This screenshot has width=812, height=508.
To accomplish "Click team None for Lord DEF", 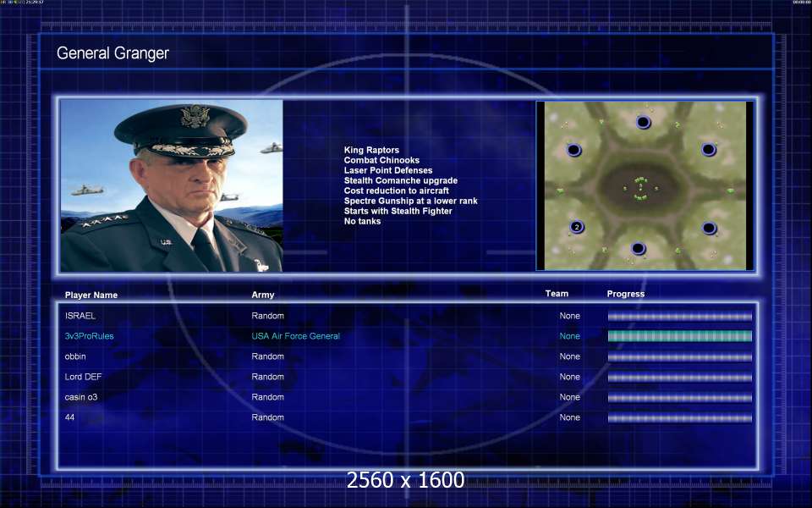I will pos(569,377).
